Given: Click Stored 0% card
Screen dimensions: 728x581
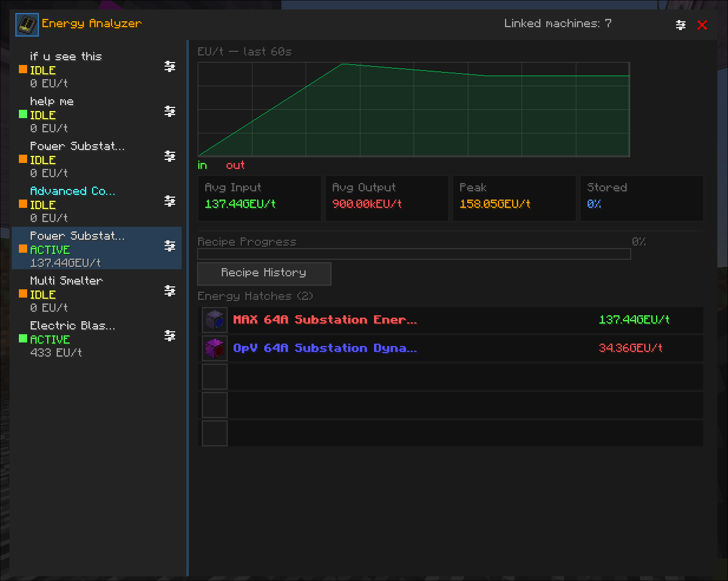Looking at the screenshot, I should (x=642, y=198).
